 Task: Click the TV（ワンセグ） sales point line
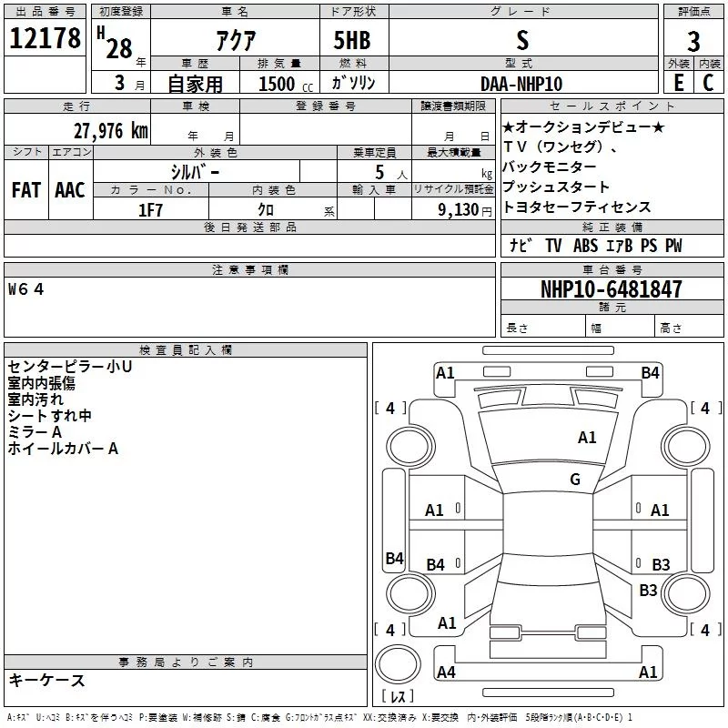tap(561, 147)
